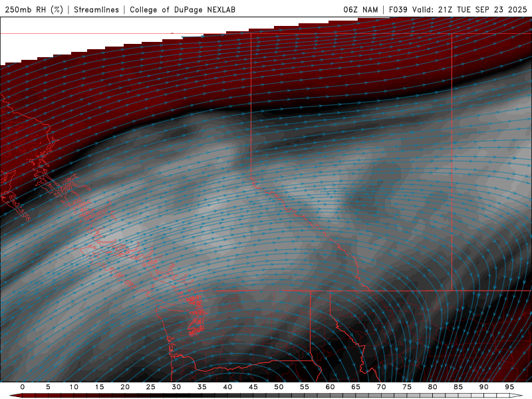Screen dimensions: 532x399
Task: Click the colorbar label '35'
Action: pos(201,387)
